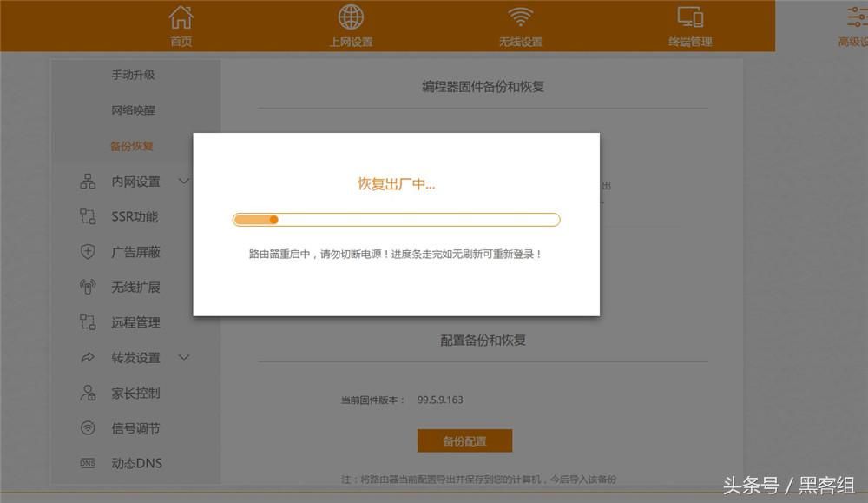This screenshot has width=868, height=503.
Task: Click the 转发设置 arrow icon
Action: (x=88, y=357)
